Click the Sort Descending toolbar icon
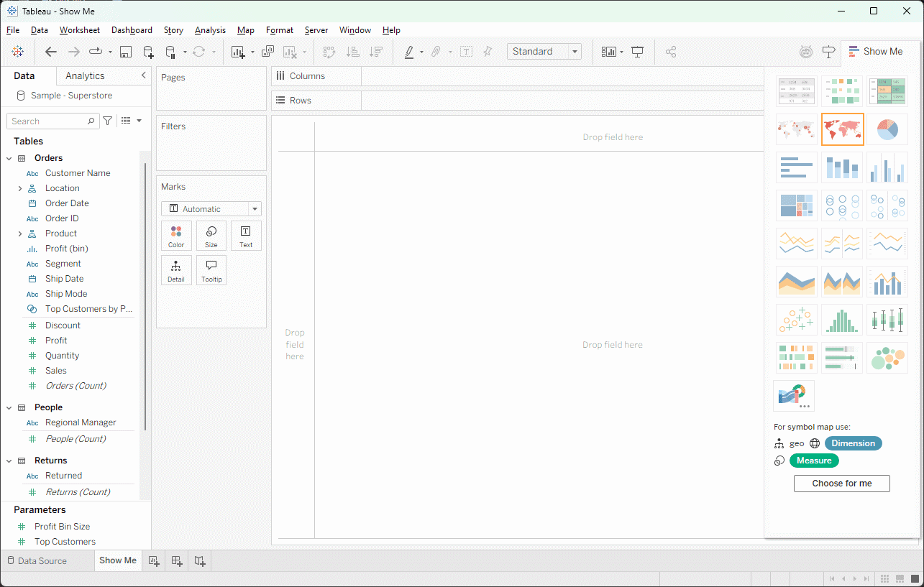 pyautogui.click(x=375, y=52)
